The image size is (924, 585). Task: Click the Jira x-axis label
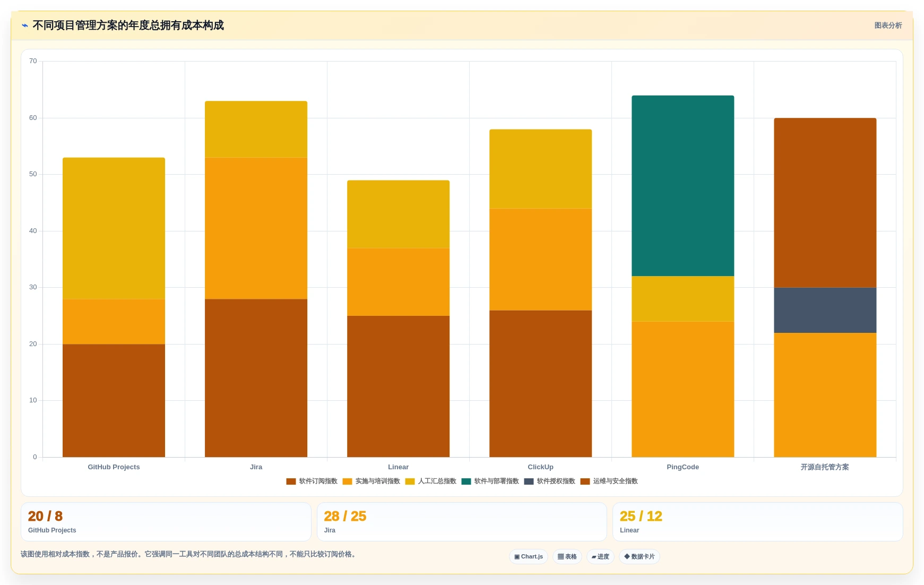pos(256,467)
